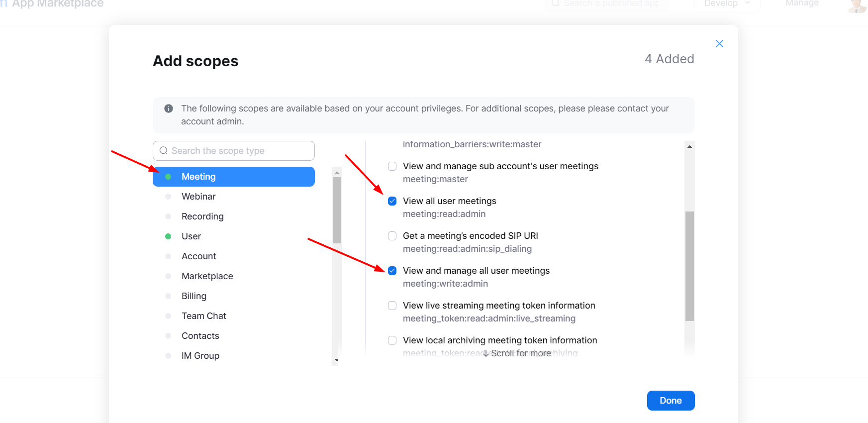Enable Get a meeting's encoded SIP URI

(392, 236)
